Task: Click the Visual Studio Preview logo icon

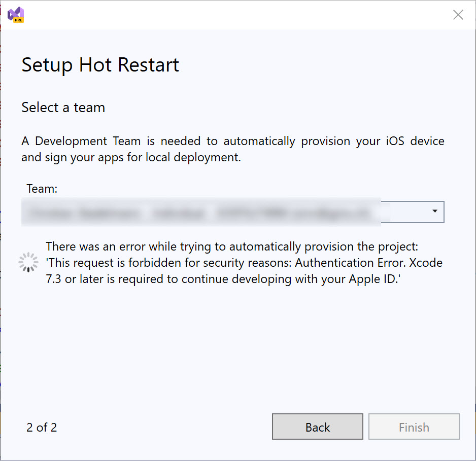Action: (16, 15)
